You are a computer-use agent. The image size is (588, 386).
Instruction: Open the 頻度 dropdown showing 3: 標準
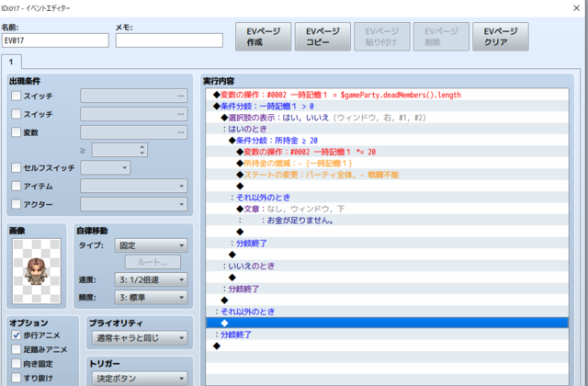coord(151,298)
